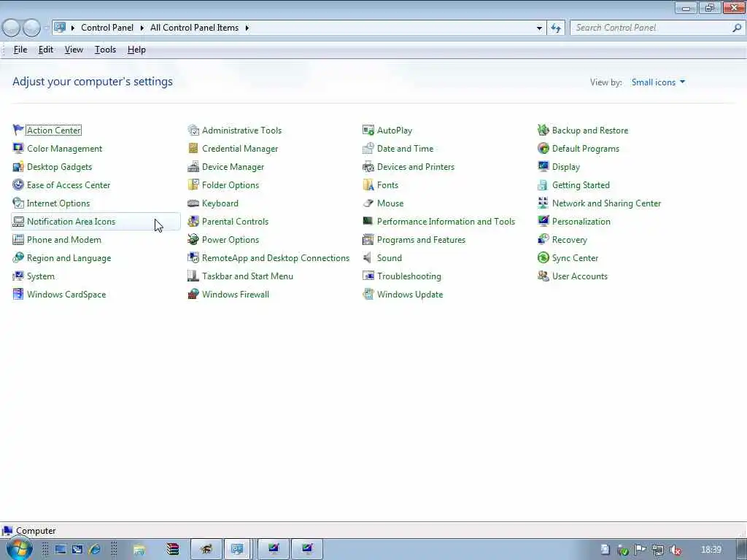
Task: Go back with the Back navigation button
Action: (12, 28)
